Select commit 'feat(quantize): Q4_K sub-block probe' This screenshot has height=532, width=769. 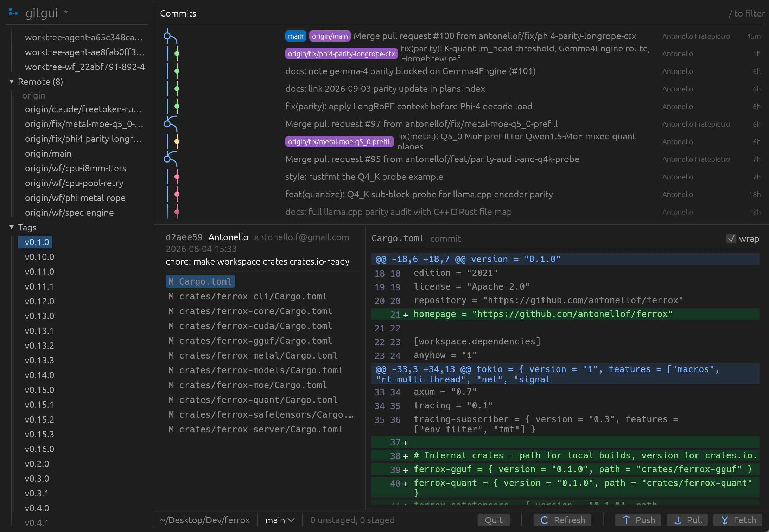419,194
